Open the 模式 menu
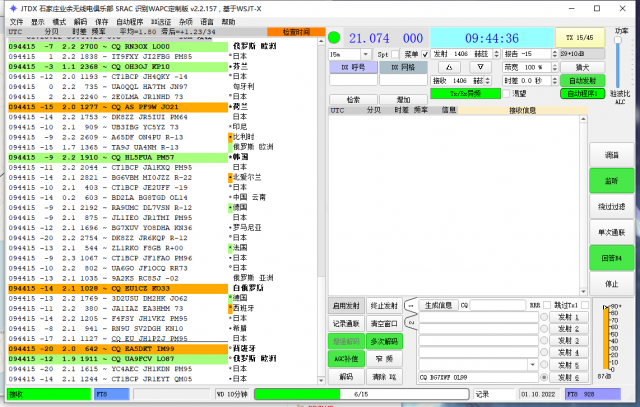The height and width of the screenshot is (407, 640). (59, 22)
